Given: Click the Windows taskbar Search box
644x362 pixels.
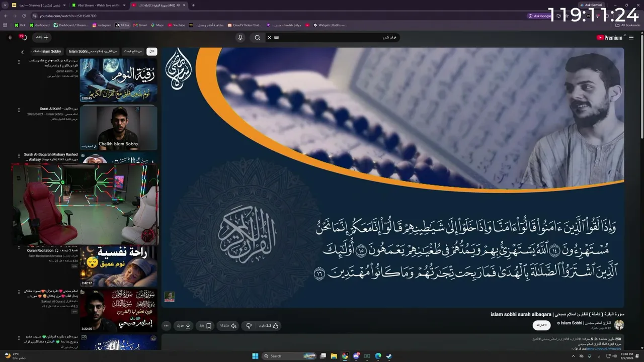Looking at the screenshot, I should coord(289,356).
